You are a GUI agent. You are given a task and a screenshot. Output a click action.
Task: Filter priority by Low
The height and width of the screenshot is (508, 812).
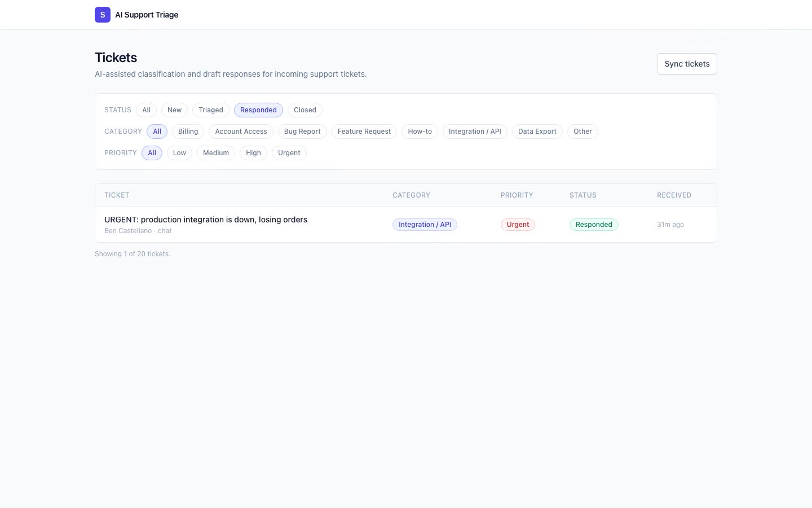point(179,153)
